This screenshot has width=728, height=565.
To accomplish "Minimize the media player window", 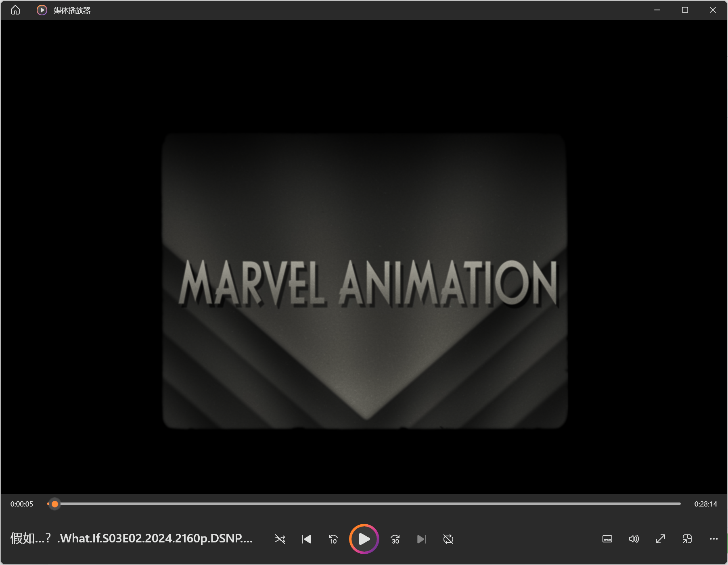I will point(657,10).
